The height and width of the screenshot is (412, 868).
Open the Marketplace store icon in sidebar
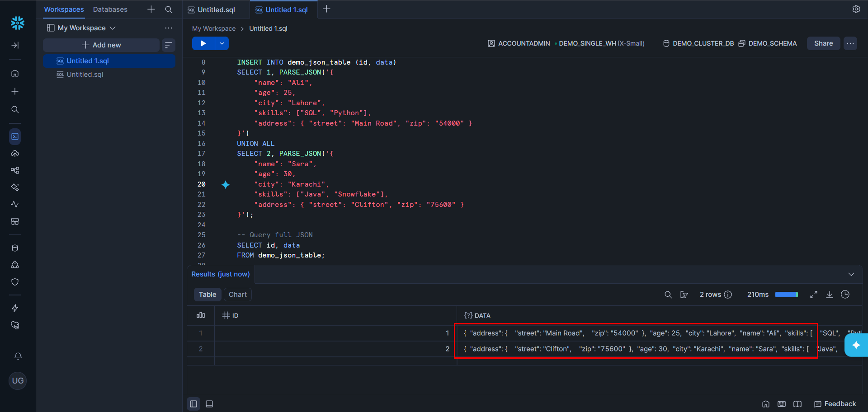(x=15, y=221)
